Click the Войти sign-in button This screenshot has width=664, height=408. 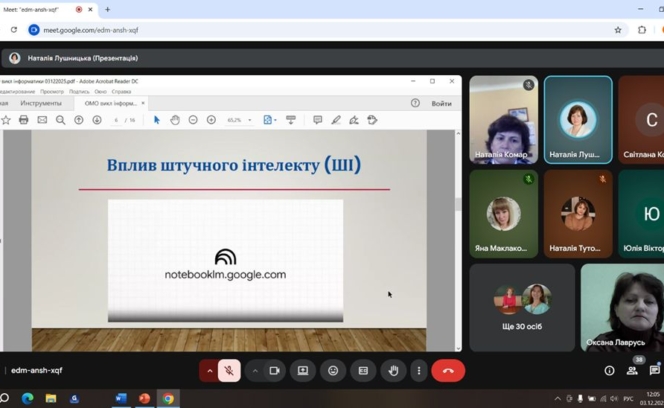pyautogui.click(x=441, y=103)
